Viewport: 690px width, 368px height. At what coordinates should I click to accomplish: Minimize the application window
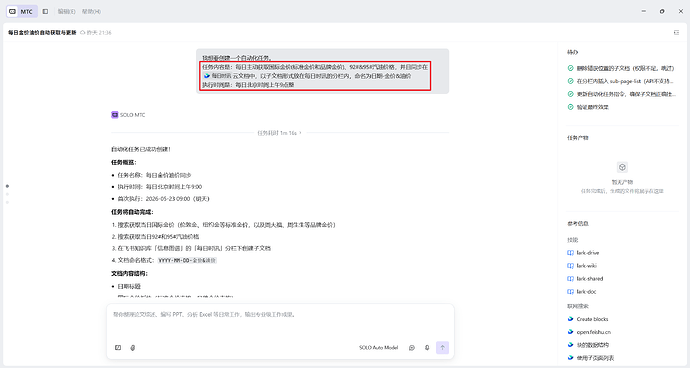pyautogui.click(x=644, y=11)
